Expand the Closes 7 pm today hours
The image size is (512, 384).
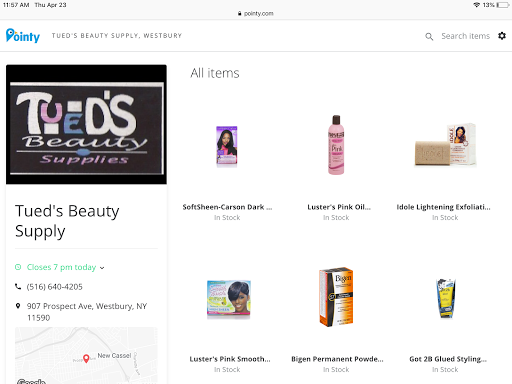click(66, 267)
